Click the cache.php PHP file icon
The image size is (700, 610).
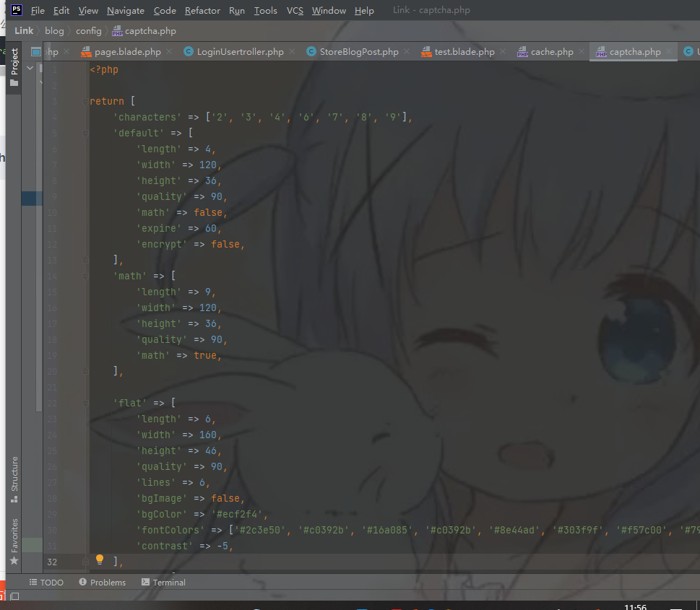tap(522, 53)
